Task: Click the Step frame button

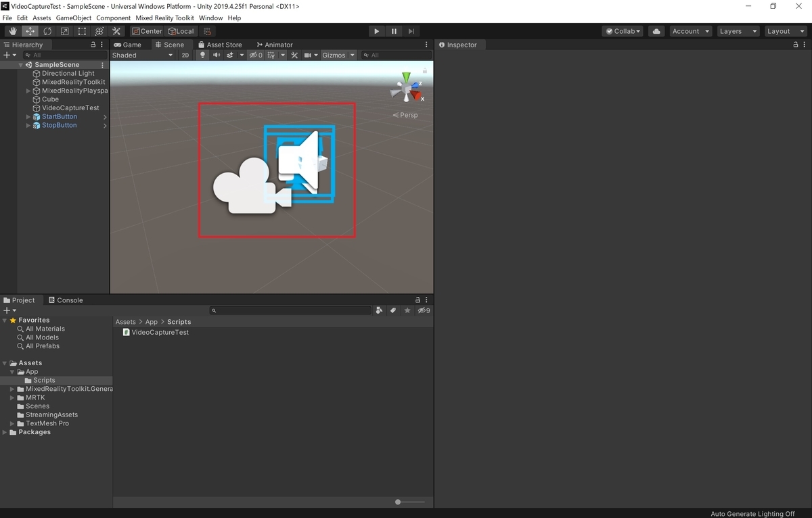Action: tap(411, 31)
